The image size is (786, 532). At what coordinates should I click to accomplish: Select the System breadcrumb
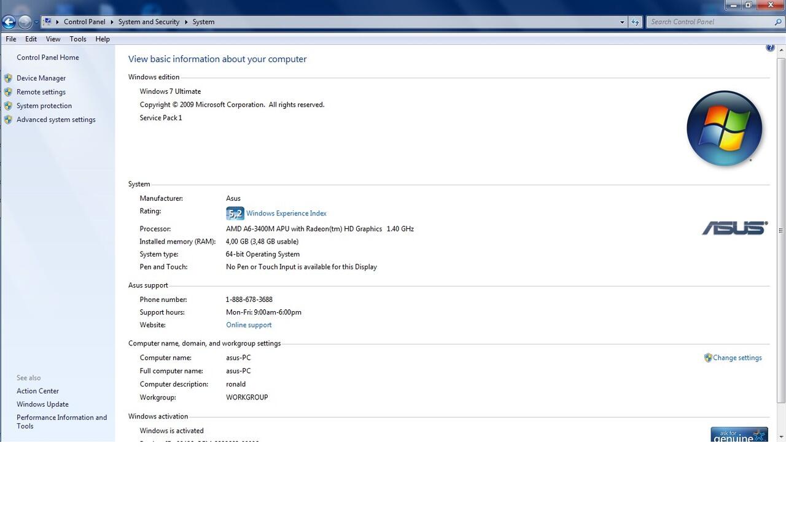point(203,21)
